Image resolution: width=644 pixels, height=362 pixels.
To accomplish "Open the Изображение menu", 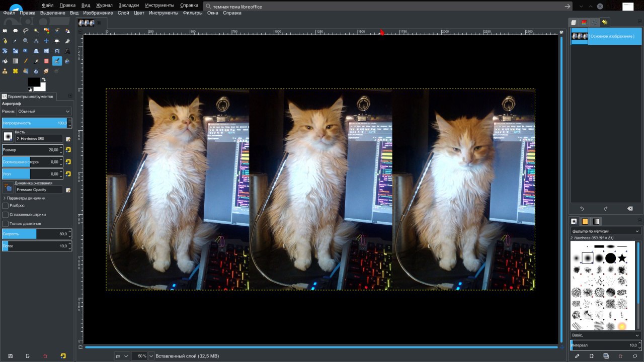I will coord(98,13).
